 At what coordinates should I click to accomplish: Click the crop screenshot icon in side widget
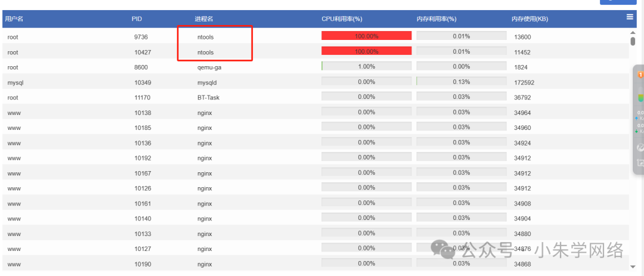click(640, 163)
